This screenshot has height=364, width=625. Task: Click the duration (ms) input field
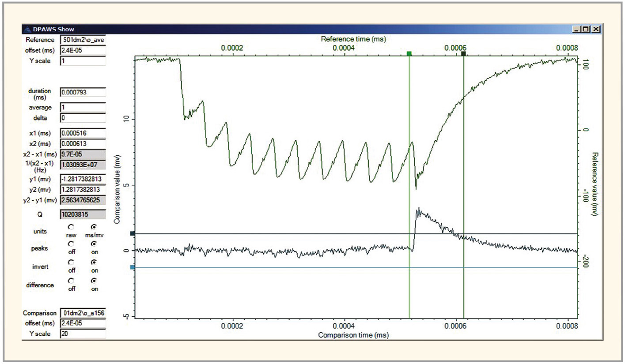pos(83,93)
